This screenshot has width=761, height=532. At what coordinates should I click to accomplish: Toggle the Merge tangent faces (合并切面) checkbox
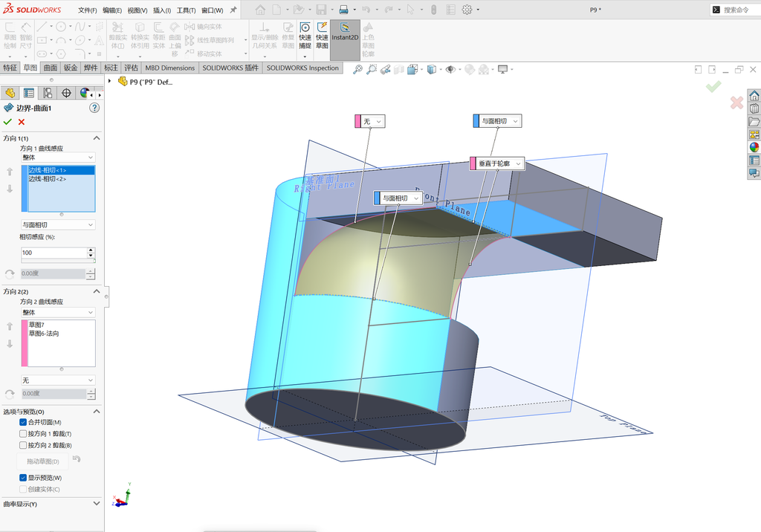(23, 422)
